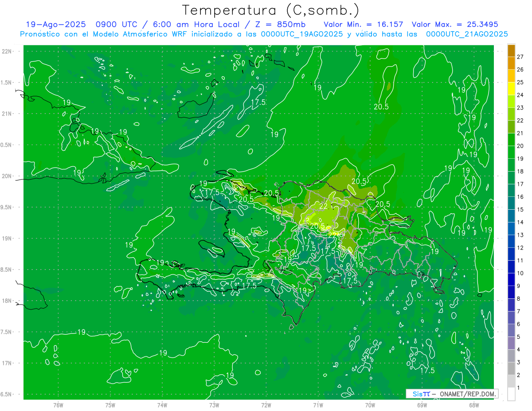532x411 pixels.
Task: Click the "3" label on the color scale
Action: tap(518, 362)
